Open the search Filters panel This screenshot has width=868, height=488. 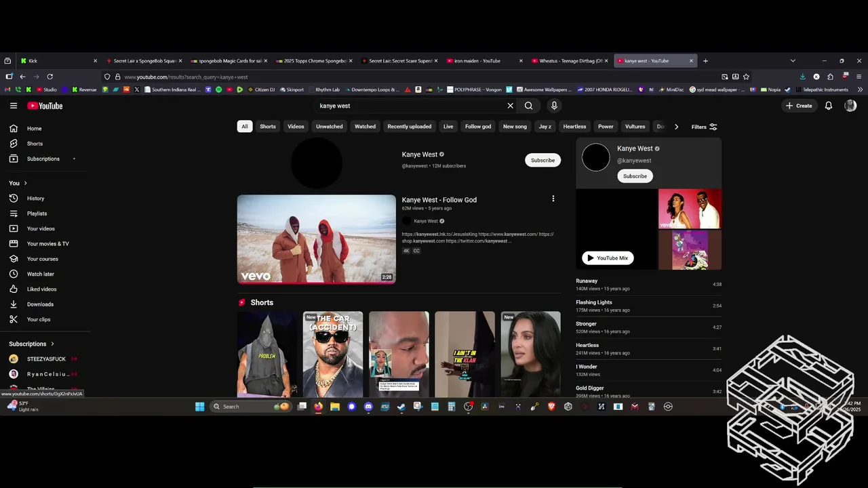tap(704, 127)
